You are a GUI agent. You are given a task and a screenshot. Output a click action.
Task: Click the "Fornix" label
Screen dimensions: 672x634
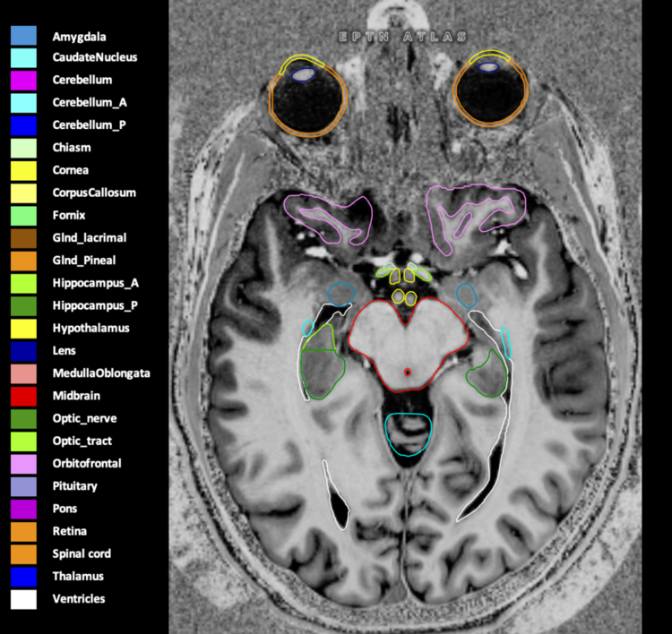69,216
